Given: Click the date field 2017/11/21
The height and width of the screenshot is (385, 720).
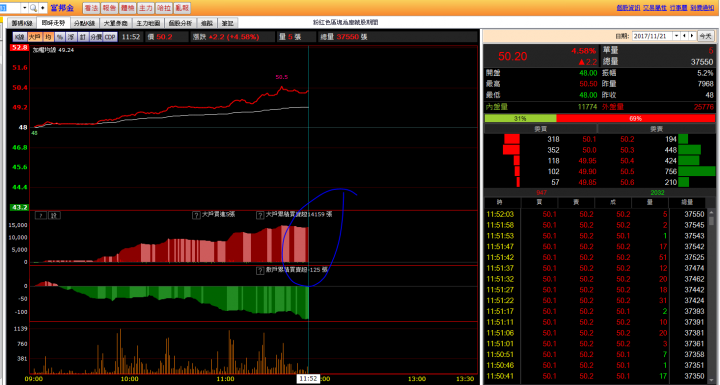Looking at the screenshot, I should click(652, 36).
